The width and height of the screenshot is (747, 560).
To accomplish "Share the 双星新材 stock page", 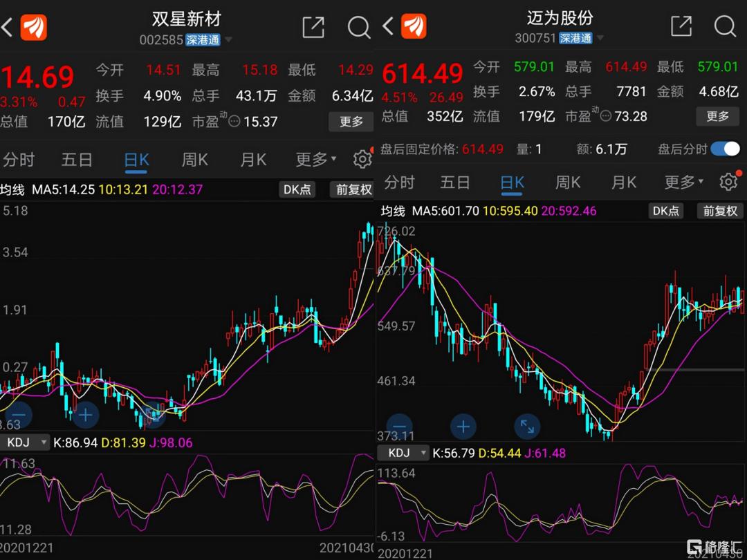I will click(313, 27).
